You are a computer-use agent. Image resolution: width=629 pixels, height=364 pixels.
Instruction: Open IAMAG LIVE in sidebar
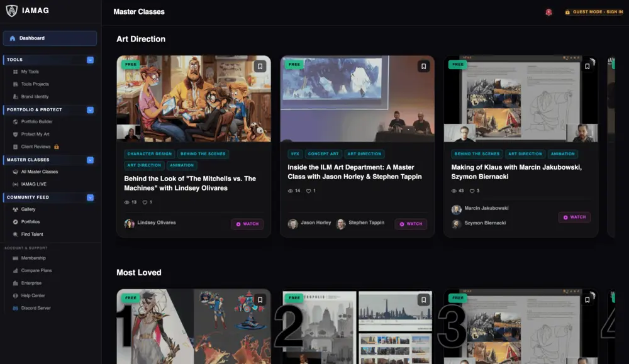[33, 184]
